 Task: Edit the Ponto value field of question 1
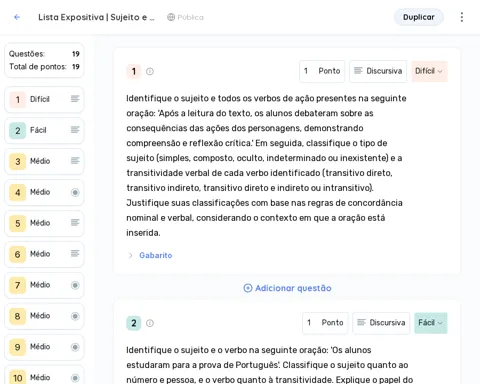pyautogui.click(x=322, y=71)
